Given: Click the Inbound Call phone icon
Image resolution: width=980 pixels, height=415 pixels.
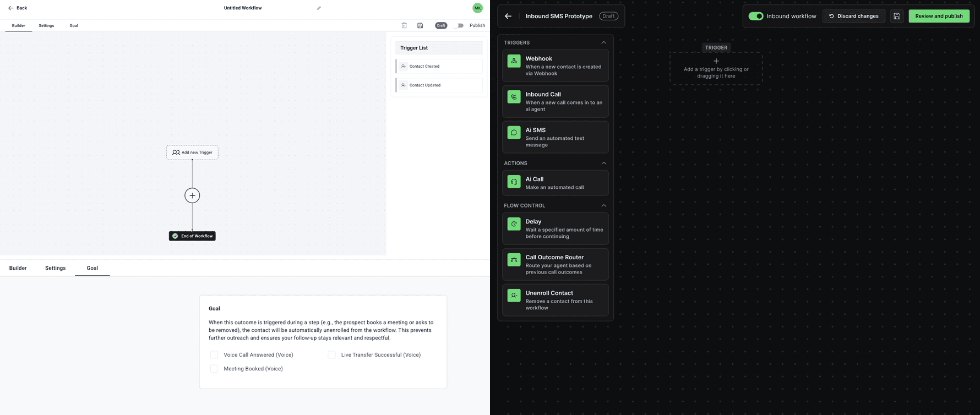Looking at the screenshot, I should pyautogui.click(x=514, y=97).
